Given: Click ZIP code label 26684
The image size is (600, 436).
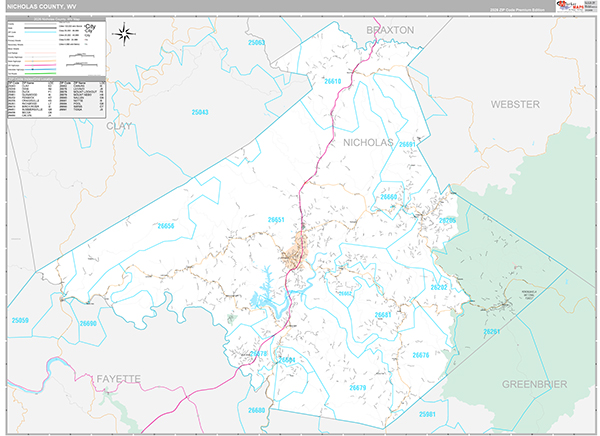Looking at the screenshot, I should click(x=287, y=360).
